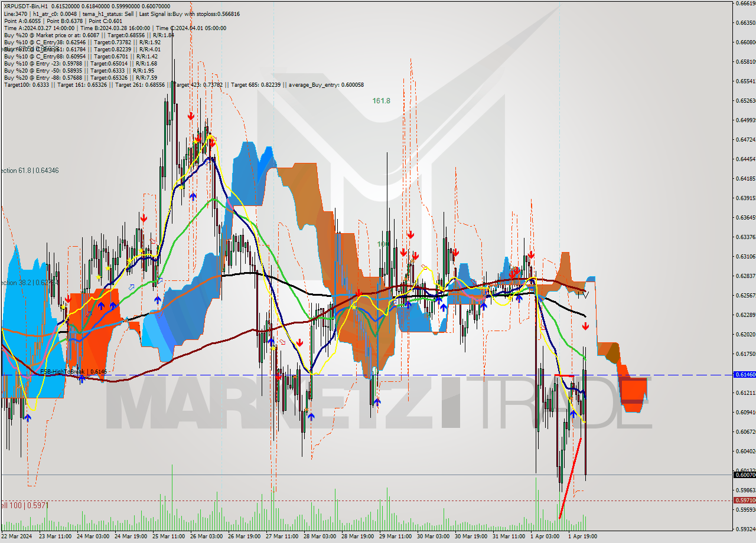The image size is (756, 543).
Task: Click the 'FSB-HighToBreak | 0.6146' level label
Action: (73, 372)
